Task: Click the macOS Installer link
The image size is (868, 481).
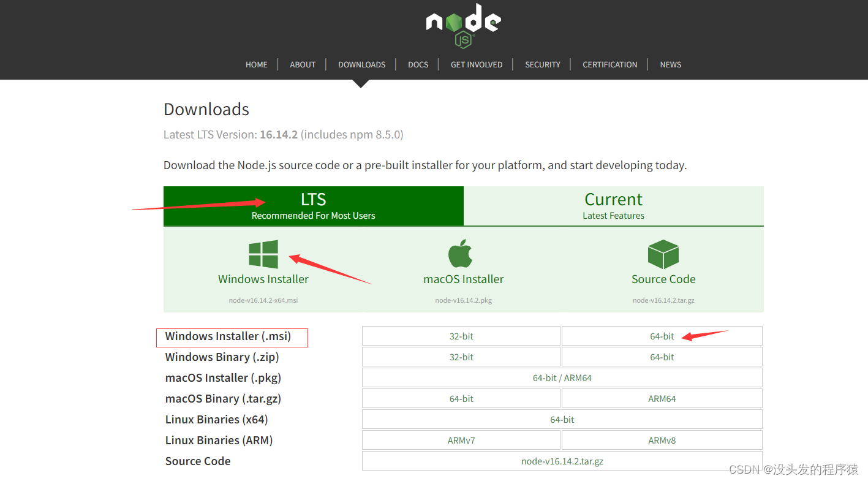Action: point(464,279)
